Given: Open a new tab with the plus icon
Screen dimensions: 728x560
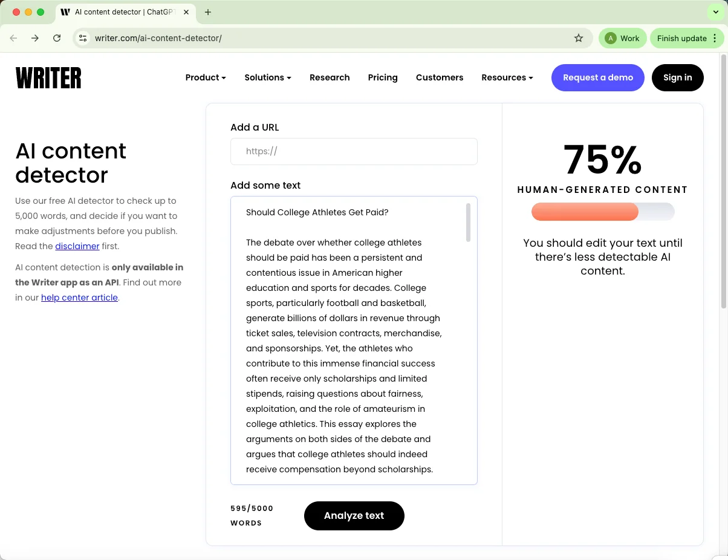Looking at the screenshot, I should (208, 12).
